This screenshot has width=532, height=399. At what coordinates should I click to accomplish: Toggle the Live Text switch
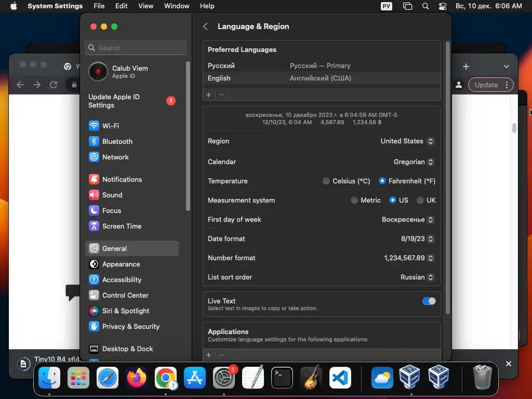tap(429, 301)
